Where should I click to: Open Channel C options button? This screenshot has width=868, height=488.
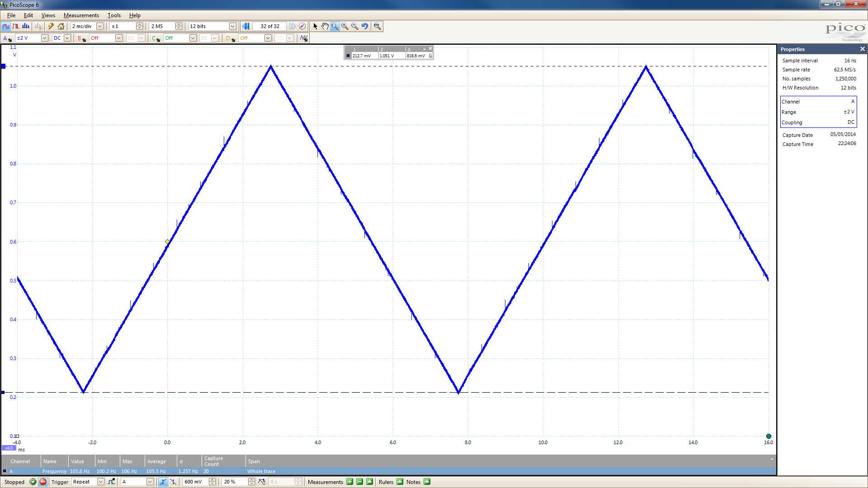point(156,38)
